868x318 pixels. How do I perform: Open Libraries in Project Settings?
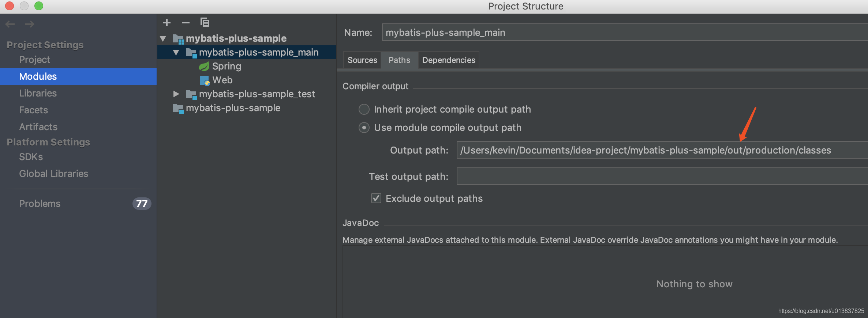[38, 93]
